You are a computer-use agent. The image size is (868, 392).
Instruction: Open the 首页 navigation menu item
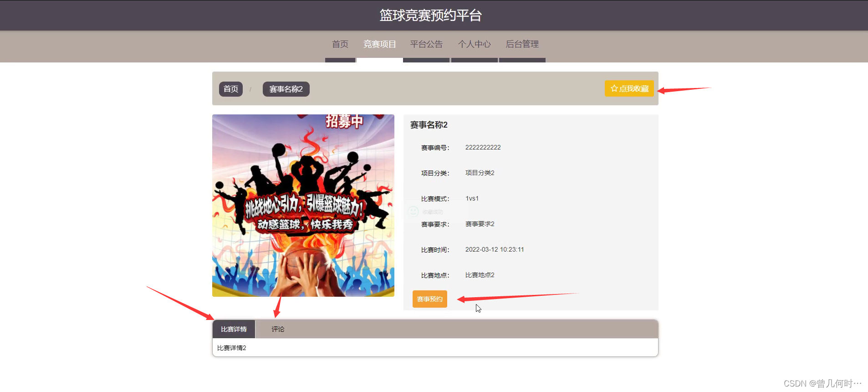coord(340,44)
